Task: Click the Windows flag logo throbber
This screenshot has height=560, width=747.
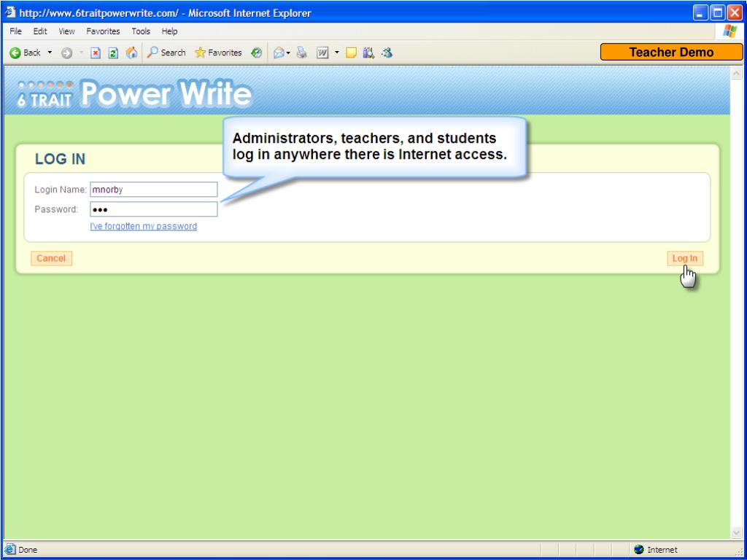Action: point(729,31)
